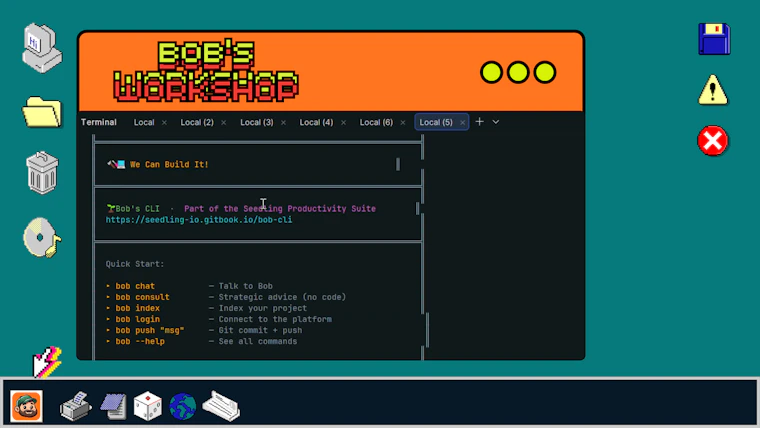Close the Local terminal tab

click(164, 123)
